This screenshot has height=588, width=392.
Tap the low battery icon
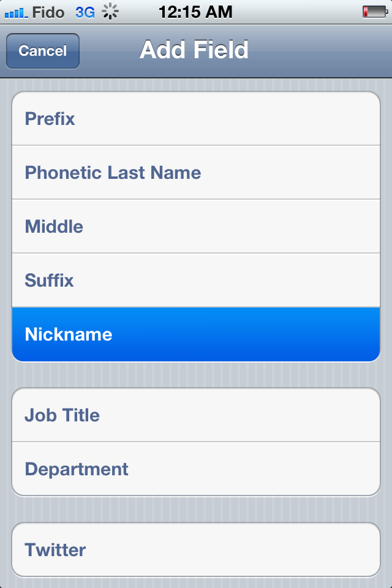[373, 12]
